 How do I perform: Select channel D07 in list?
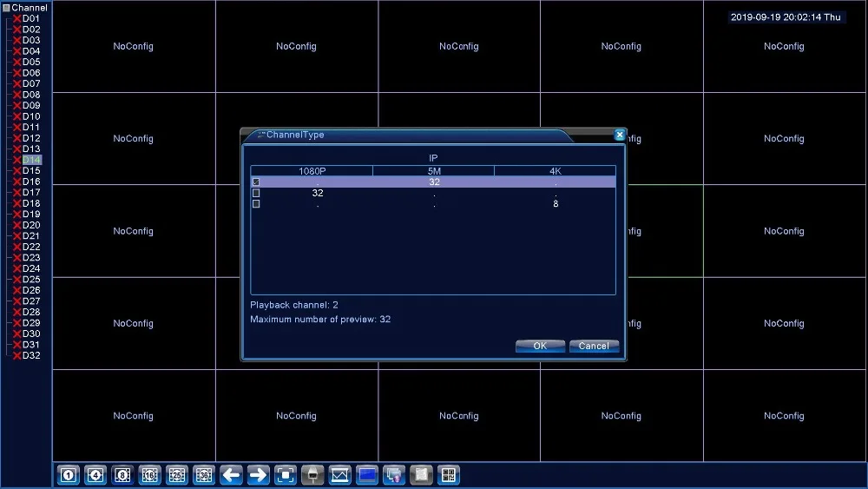click(31, 83)
